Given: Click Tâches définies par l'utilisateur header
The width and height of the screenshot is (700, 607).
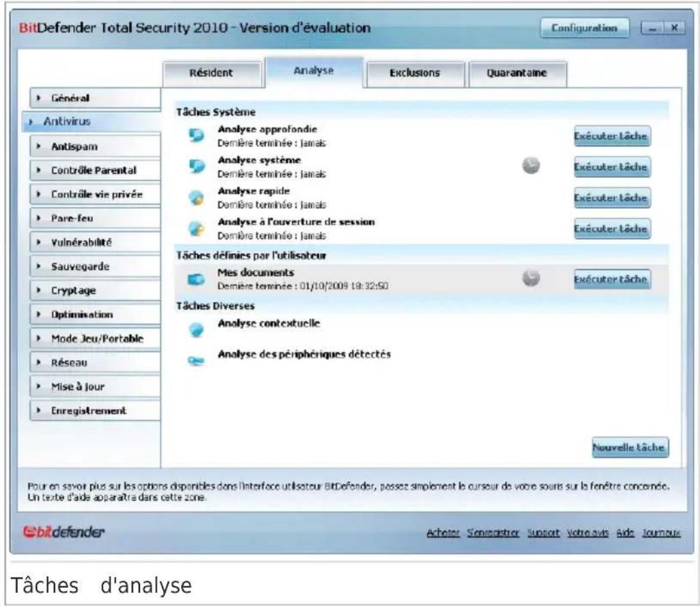Looking at the screenshot, I should click(x=251, y=256).
